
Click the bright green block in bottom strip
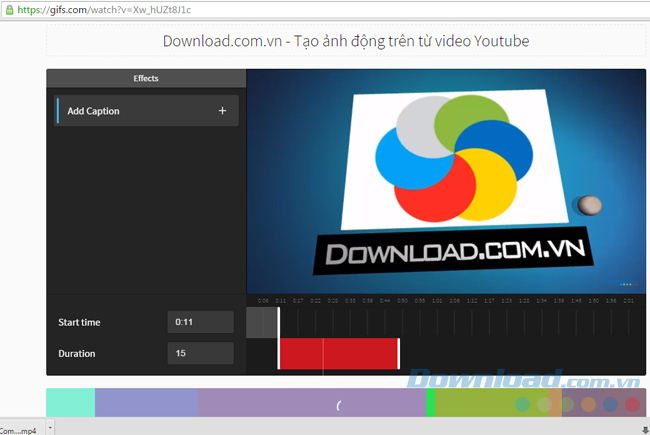pos(431,402)
